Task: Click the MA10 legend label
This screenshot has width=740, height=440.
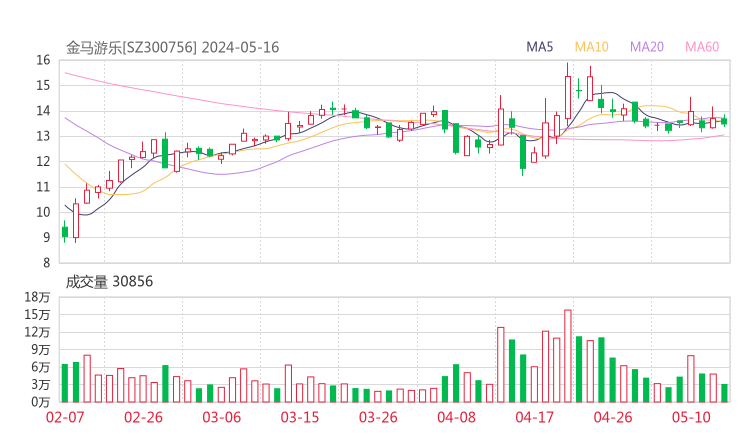Action: 591,47
